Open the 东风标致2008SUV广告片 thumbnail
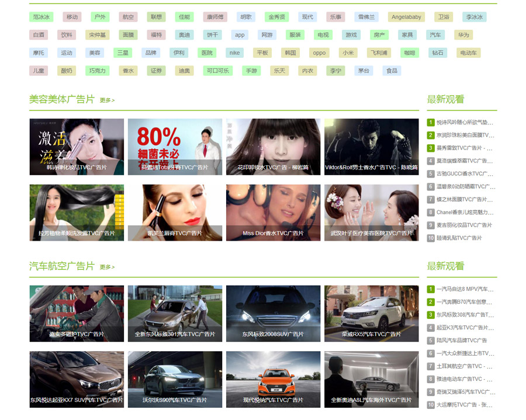 tap(273, 314)
